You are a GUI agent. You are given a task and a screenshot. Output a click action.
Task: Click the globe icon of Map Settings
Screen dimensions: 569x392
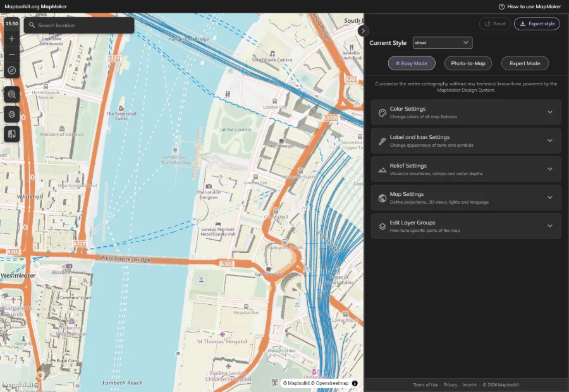pos(382,198)
